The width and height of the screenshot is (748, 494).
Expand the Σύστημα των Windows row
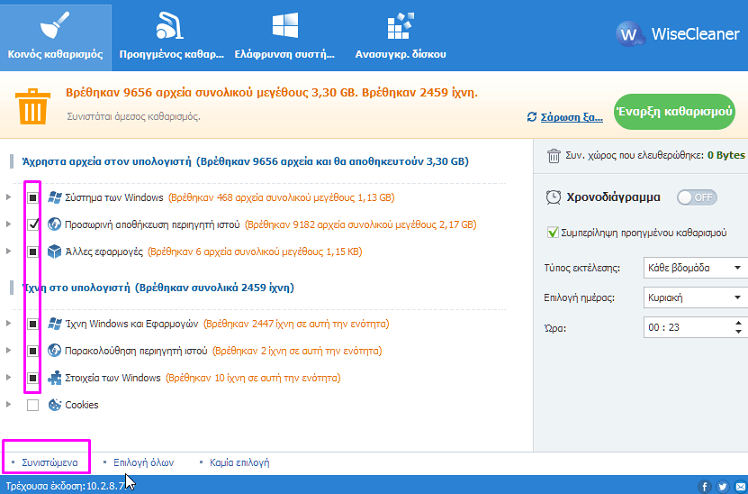pos(8,197)
